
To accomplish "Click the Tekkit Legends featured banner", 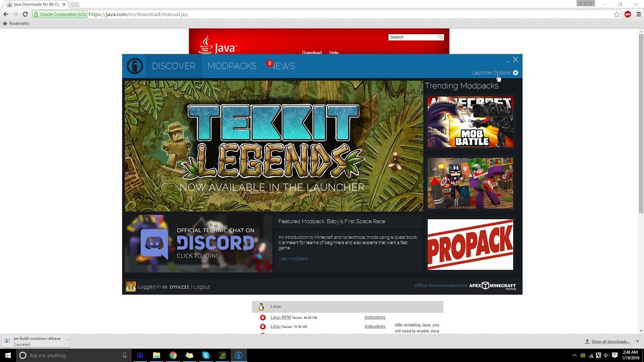I will coord(274,146).
